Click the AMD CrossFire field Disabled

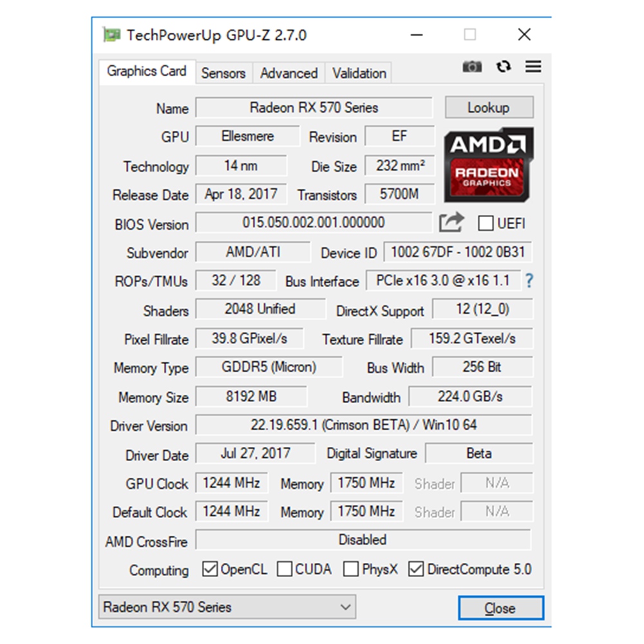[363, 540]
